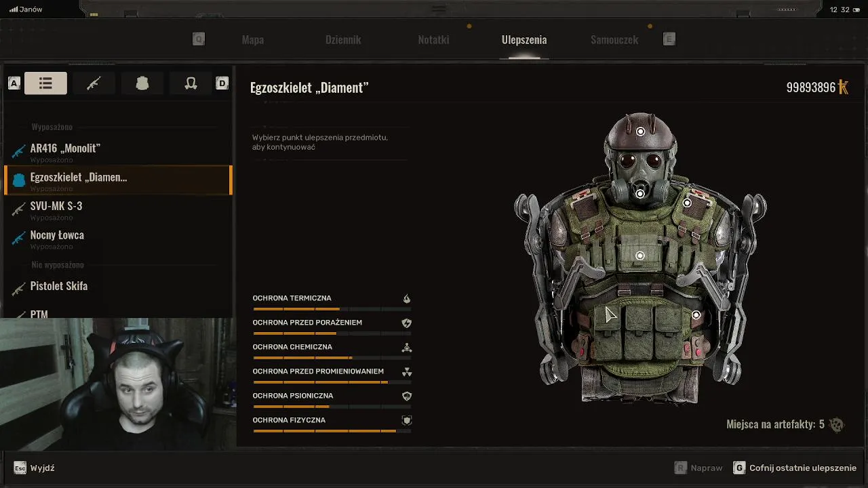Click the A previous-category key icon
Screen dimensions: 868x488
[x=14, y=83]
